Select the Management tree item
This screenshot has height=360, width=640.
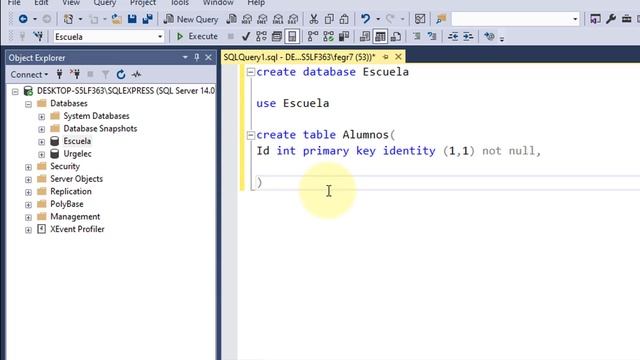point(75,217)
